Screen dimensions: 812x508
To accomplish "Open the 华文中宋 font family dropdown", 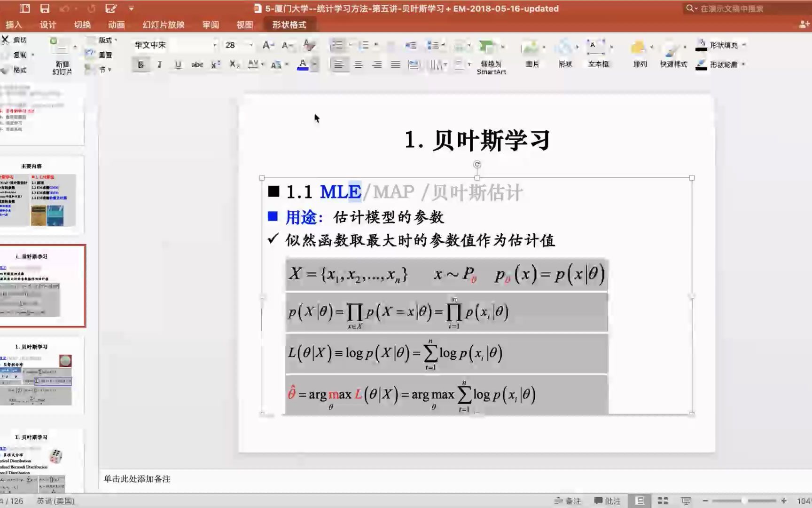I will tap(215, 45).
